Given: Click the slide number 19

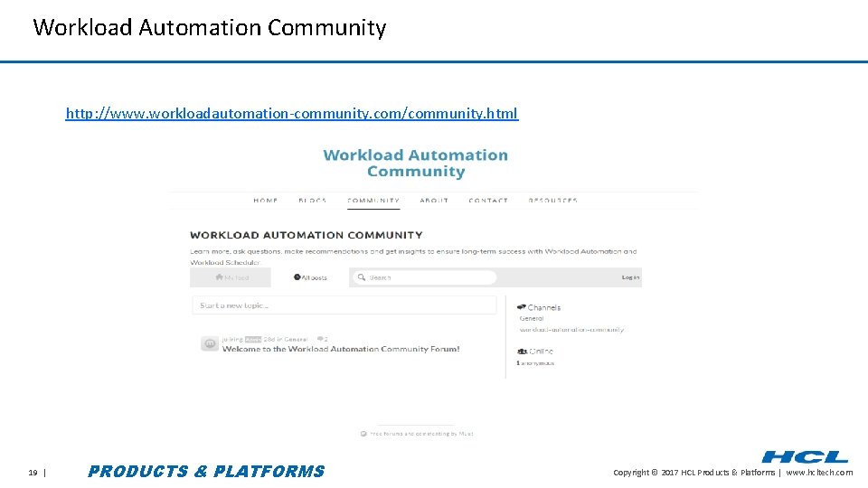Looking at the screenshot, I should [33, 473].
